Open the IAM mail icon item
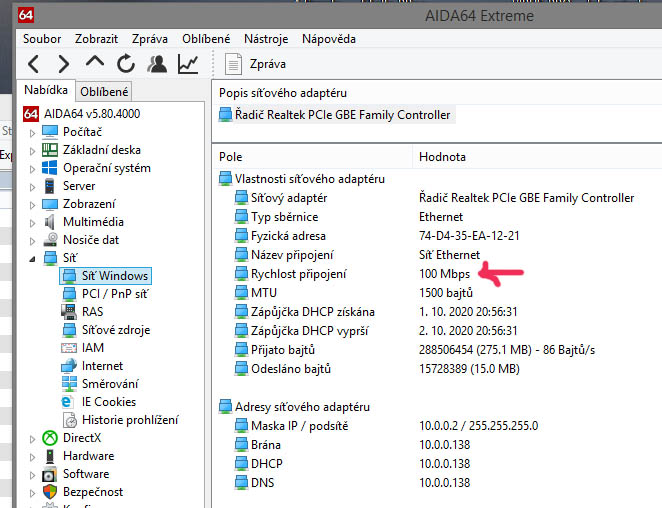Viewport: 662px width, 508px height. pyautogui.click(x=69, y=348)
